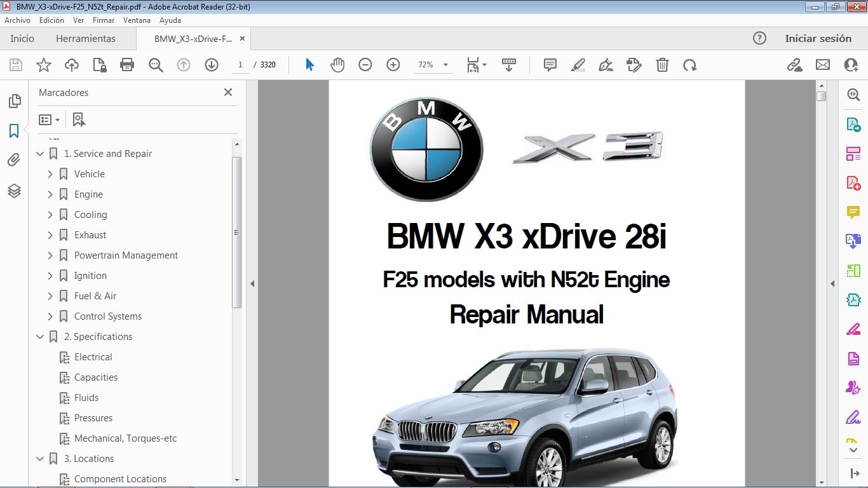This screenshot has height=488, width=868.
Task: Expand the Engine bookmark
Action: pos(50,194)
